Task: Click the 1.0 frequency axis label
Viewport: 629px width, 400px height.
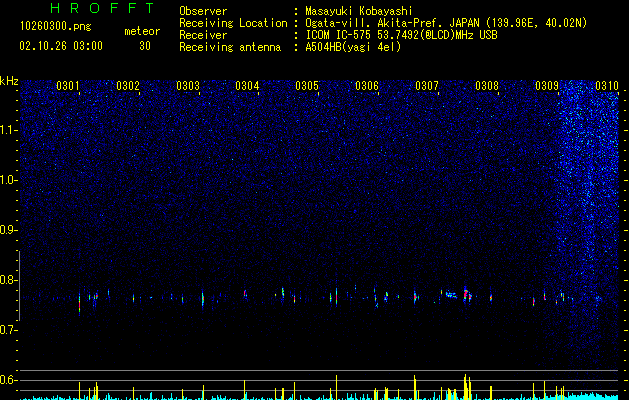Action: coord(9,180)
